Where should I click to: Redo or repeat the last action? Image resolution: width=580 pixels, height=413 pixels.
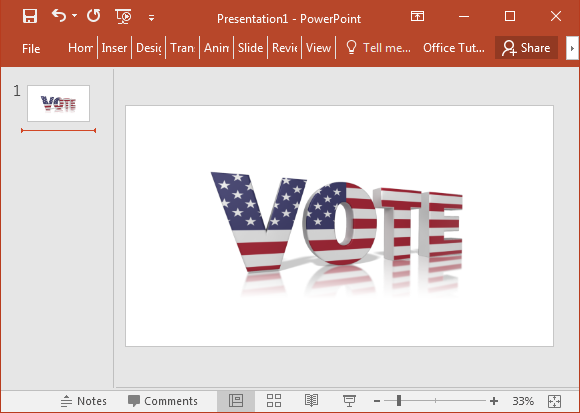[x=94, y=16]
